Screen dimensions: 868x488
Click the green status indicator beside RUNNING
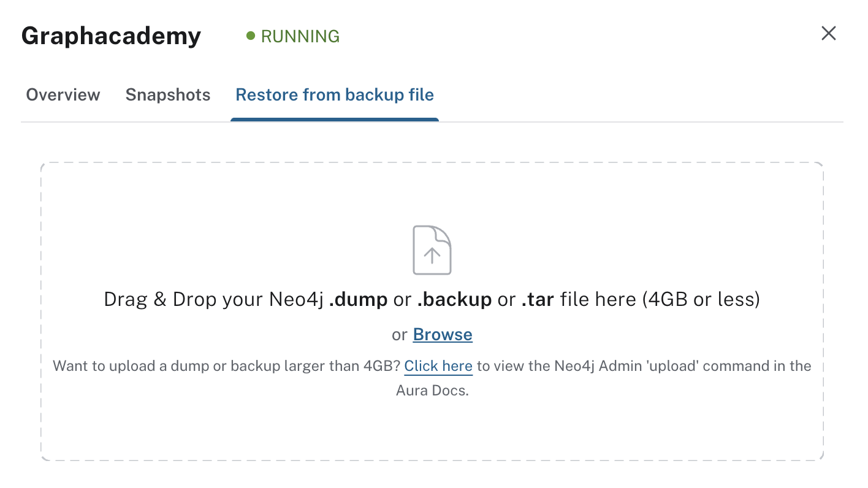[250, 36]
